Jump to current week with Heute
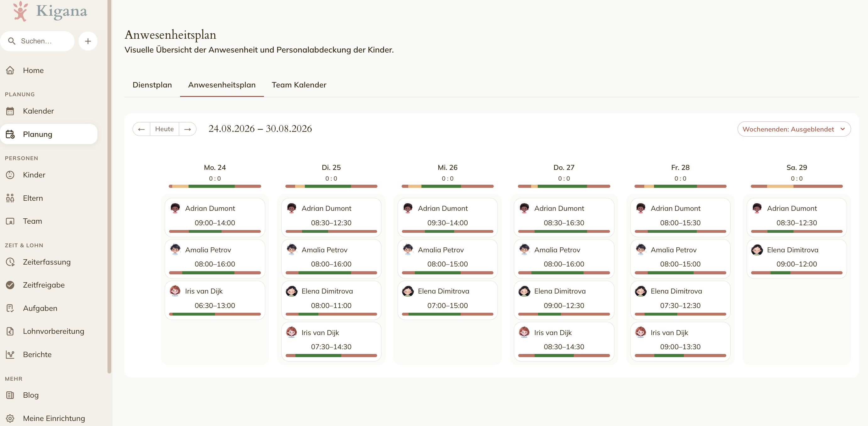The width and height of the screenshot is (868, 426). pyautogui.click(x=164, y=129)
